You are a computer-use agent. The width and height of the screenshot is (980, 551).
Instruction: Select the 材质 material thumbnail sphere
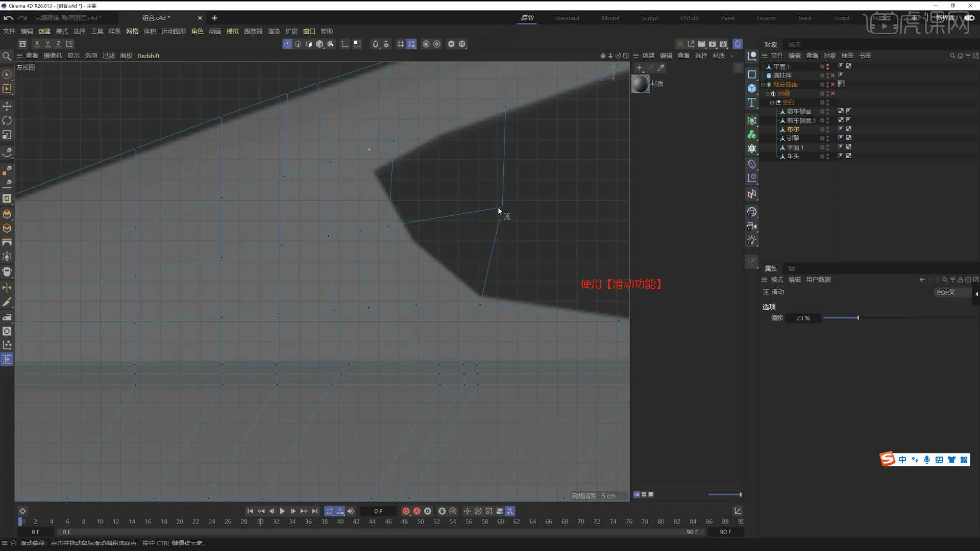(640, 84)
